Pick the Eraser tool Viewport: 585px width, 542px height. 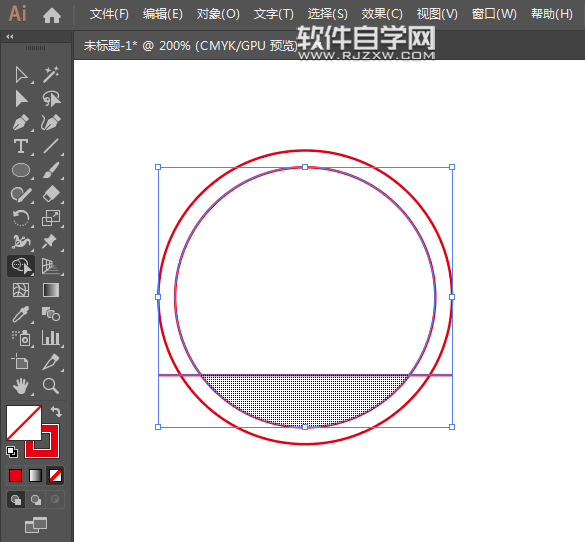[51, 194]
